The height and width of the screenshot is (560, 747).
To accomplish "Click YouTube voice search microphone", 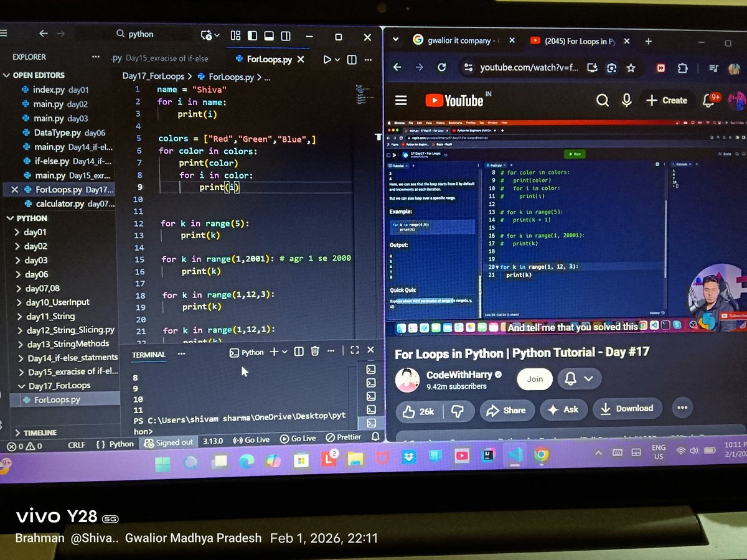I will pos(627,100).
